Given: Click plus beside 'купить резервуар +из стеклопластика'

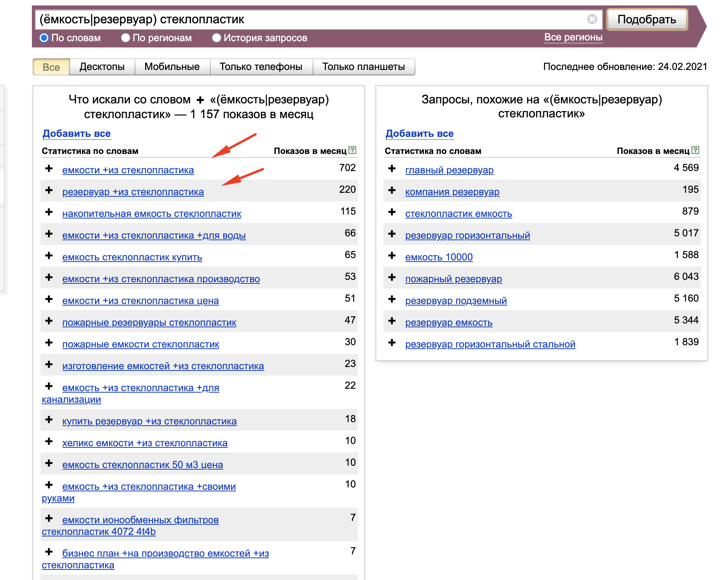Looking at the screenshot, I should pos(49,420).
